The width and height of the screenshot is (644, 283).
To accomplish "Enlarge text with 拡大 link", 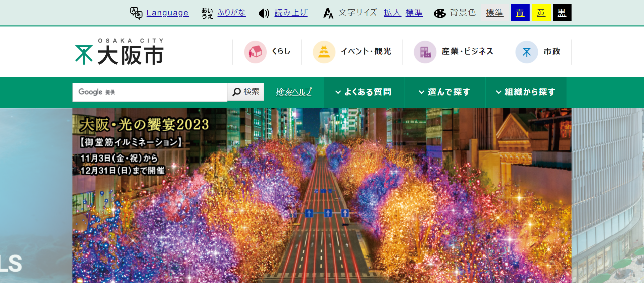I will (x=392, y=13).
